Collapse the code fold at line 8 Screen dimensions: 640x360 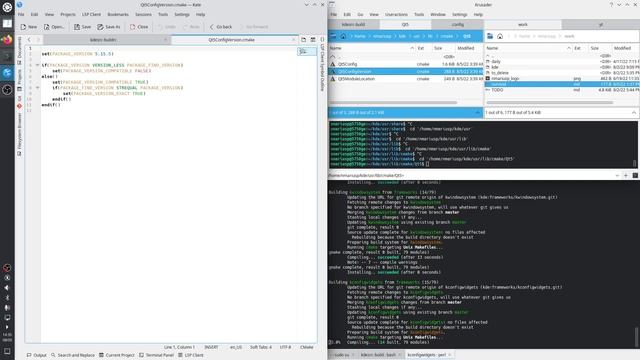tap(38, 88)
